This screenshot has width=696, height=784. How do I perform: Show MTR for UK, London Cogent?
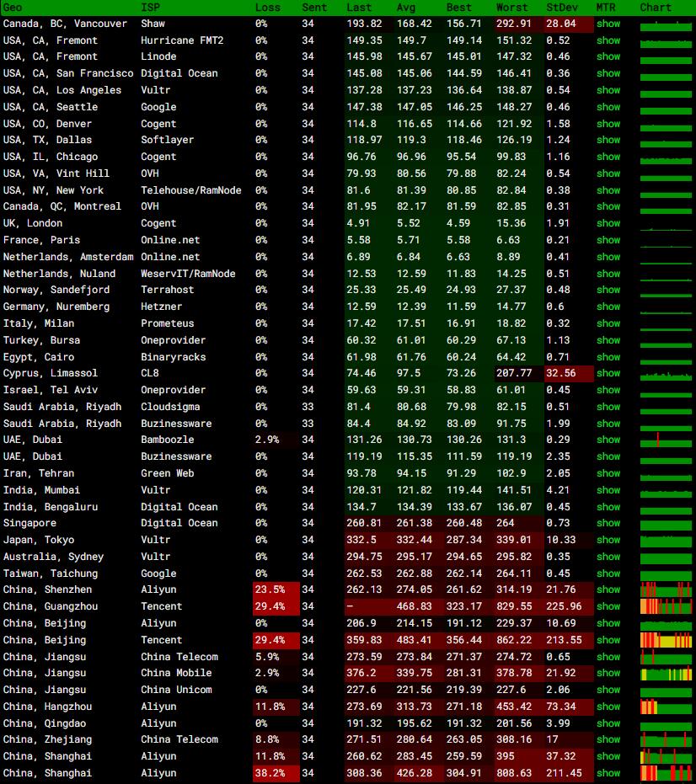[608, 223]
